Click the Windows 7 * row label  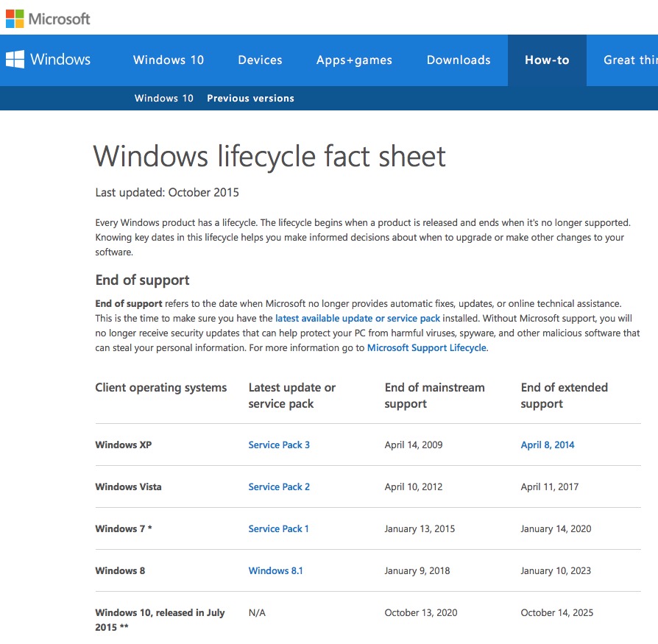coord(124,528)
